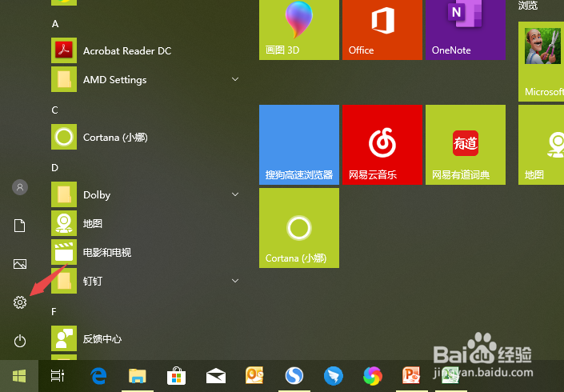Image resolution: width=564 pixels, height=392 pixels.
Task: Click the letter C group header
Action: pos(54,110)
